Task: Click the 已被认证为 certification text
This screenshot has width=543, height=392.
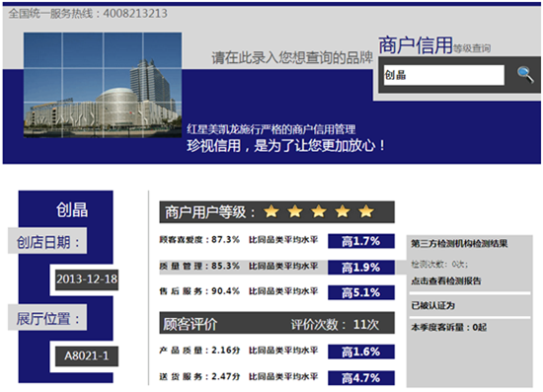Action: [432, 305]
